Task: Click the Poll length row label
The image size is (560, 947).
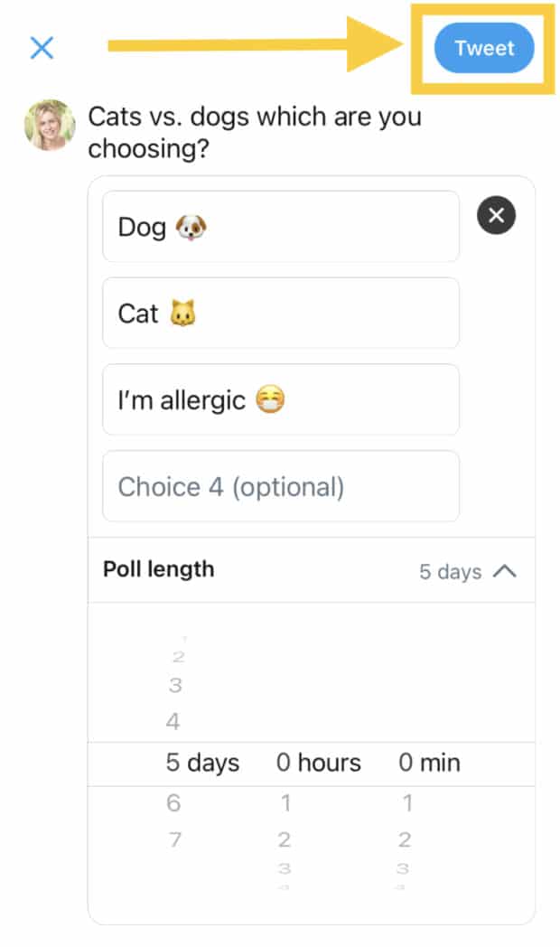Action: pyautogui.click(x=159, y=569)
